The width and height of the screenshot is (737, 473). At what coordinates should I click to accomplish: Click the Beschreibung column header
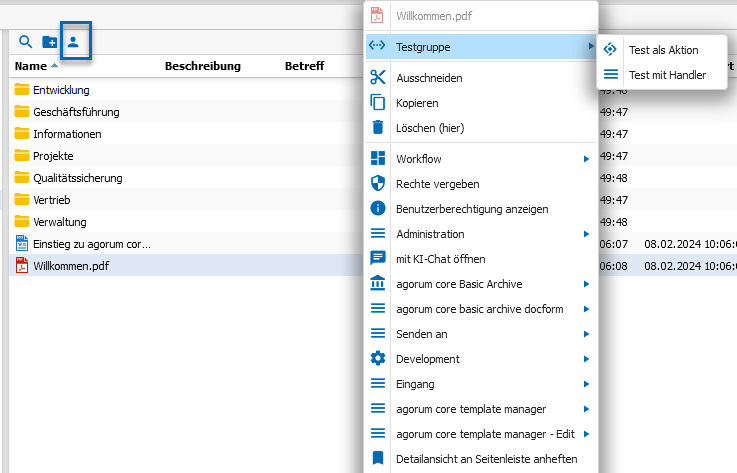[x=203, y=66]
